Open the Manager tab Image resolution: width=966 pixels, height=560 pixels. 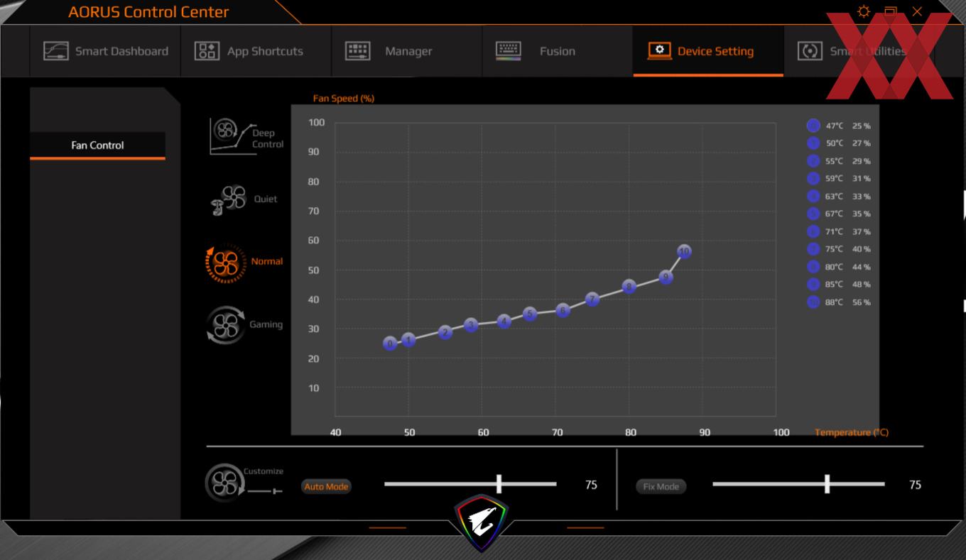[x=406, y=51]
